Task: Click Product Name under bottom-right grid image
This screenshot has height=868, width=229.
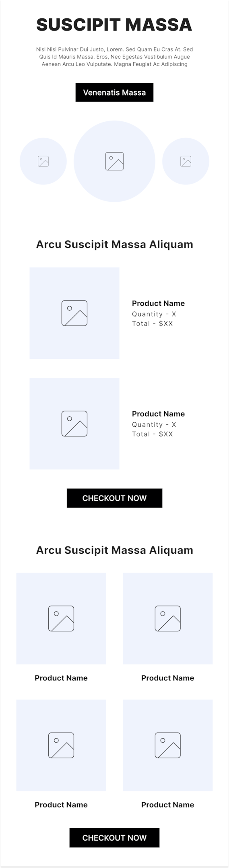Action: click(168, 805)
